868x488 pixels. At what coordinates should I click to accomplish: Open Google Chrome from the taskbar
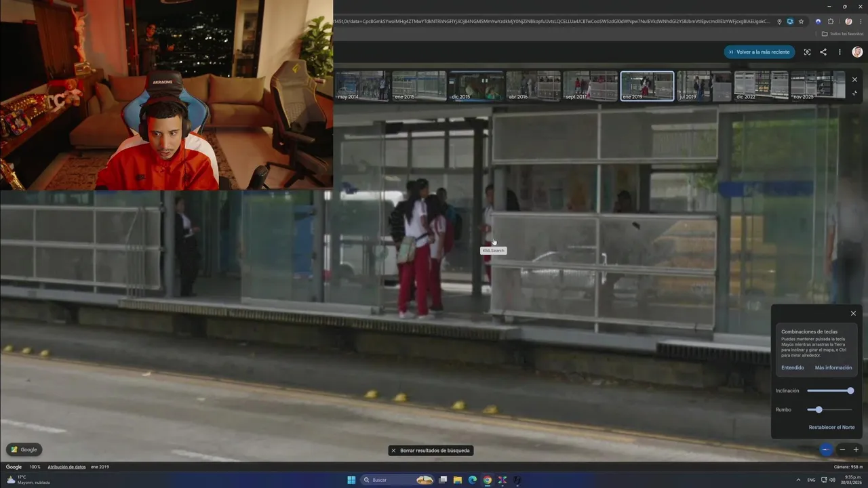click(487, 480)
